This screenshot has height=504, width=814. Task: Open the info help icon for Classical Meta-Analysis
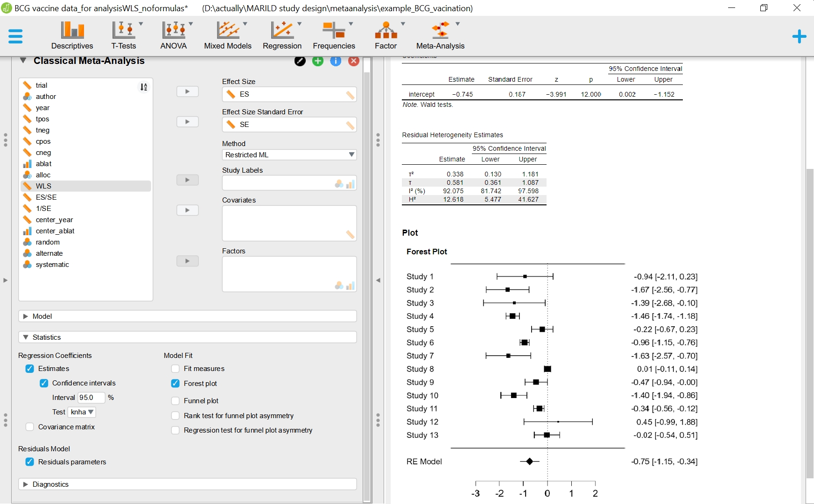tap(336, 61)
